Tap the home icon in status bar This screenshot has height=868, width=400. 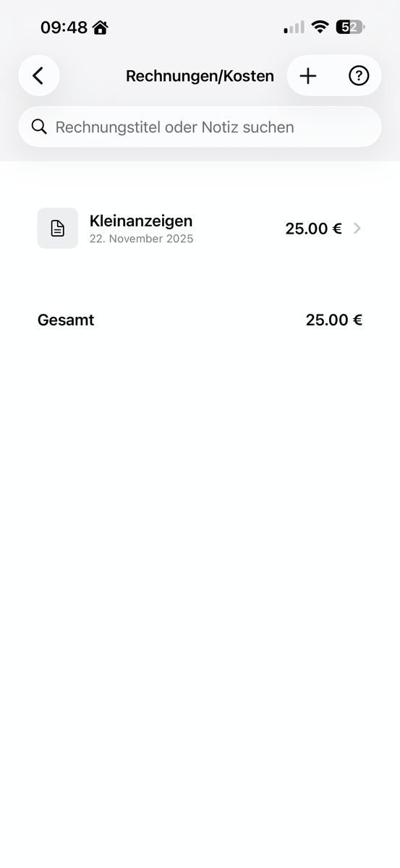click(100, 27)
